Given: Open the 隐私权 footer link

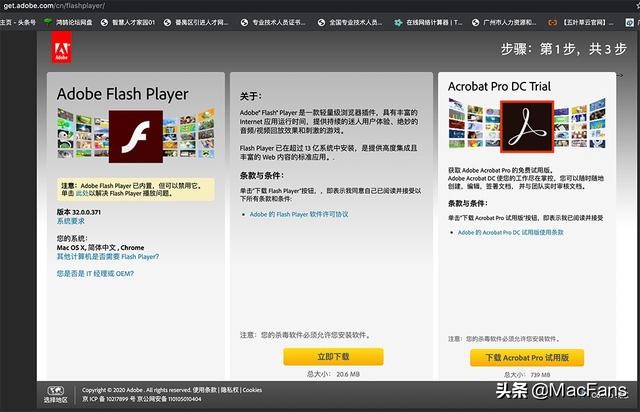Looking at the screenshot, I should [x=230, y=390].
